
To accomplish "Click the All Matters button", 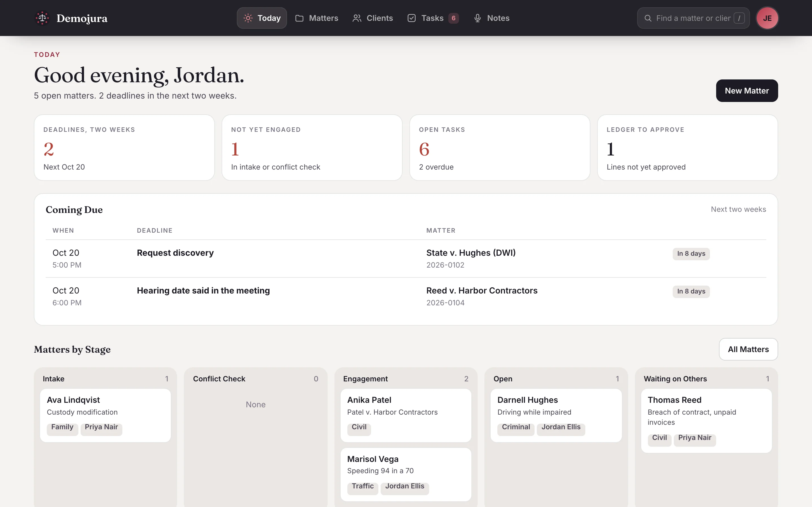I will pyautogui.click(x=748, y=349).
